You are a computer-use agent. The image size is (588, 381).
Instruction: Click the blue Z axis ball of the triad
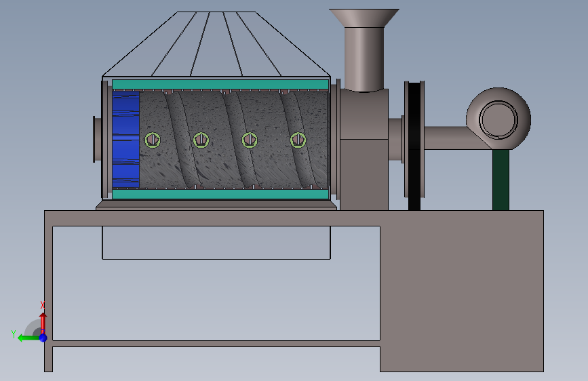coord(43,338)
